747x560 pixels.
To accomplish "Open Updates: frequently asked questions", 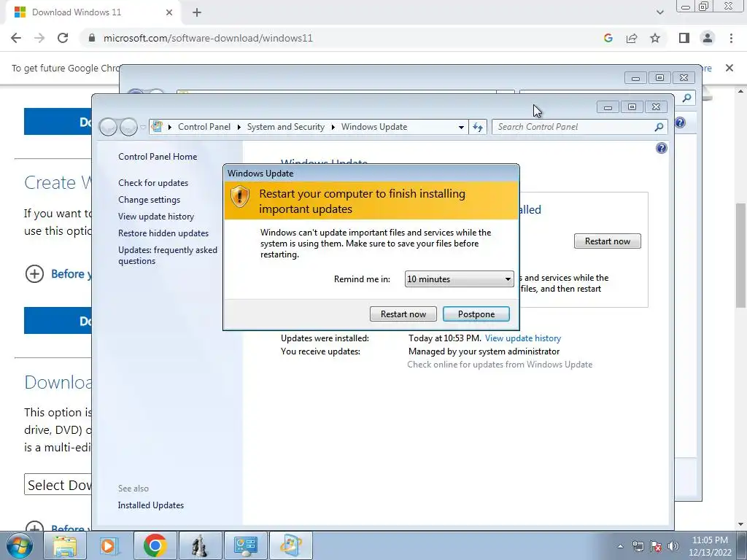I will coord(168,255).
